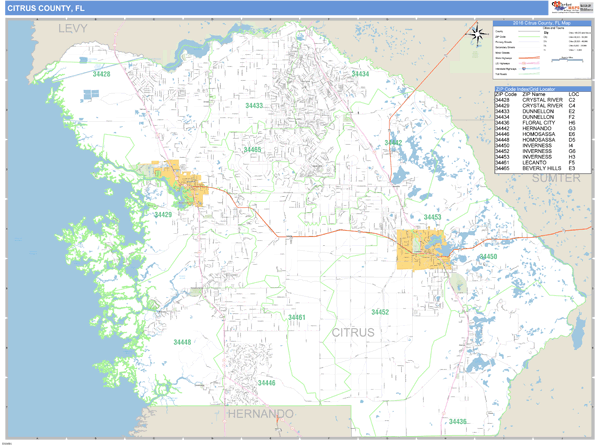Click the green 34461 ZIP label on map
600x445 pixels.
click(x=297, y=317)
